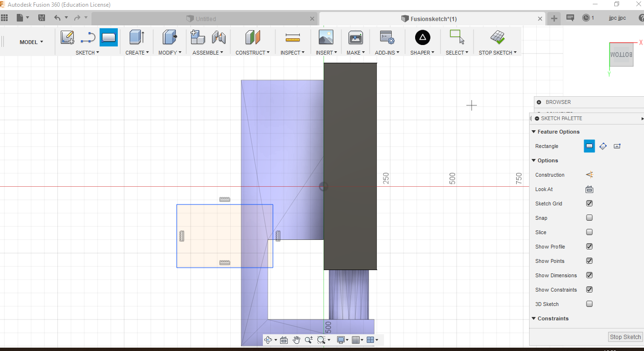Viewport: 644px width, 351px height.
Task: Uncheck the Show Constraints checkbox
Action: (589, 290)
